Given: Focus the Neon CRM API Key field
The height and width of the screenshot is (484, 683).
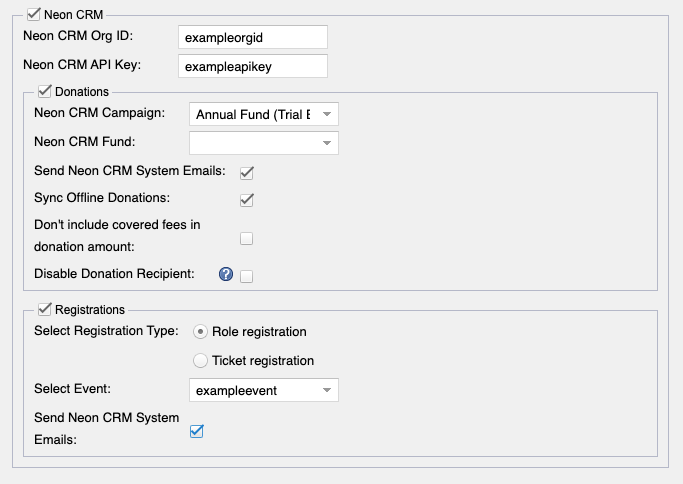Looking at the screenshot, I should [x=253, y=66].
